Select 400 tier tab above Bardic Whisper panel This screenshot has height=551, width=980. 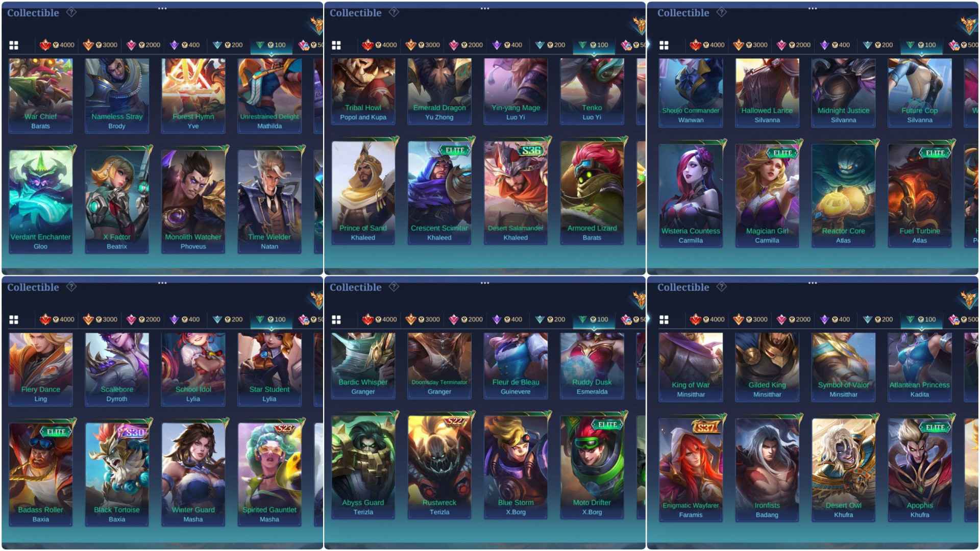tap(507, 319)
